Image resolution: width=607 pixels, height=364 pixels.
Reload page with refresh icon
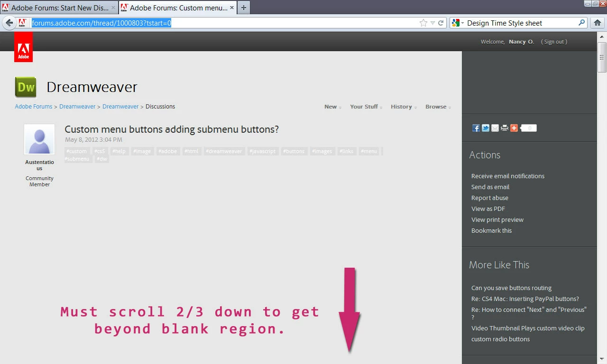pyautogui.click(x=441, y=23)
